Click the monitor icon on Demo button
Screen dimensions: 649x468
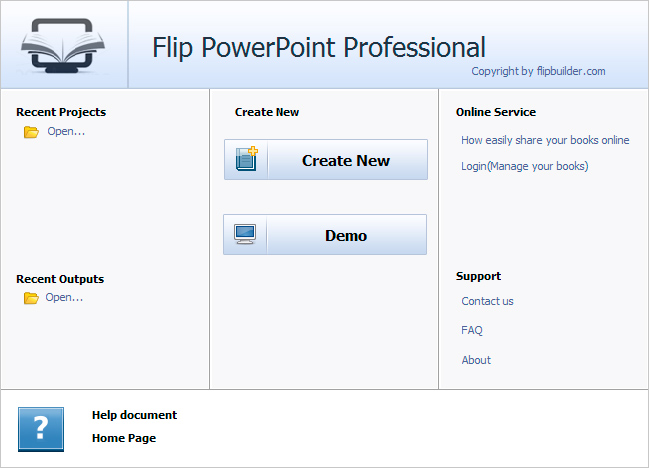tap(245, 235)
